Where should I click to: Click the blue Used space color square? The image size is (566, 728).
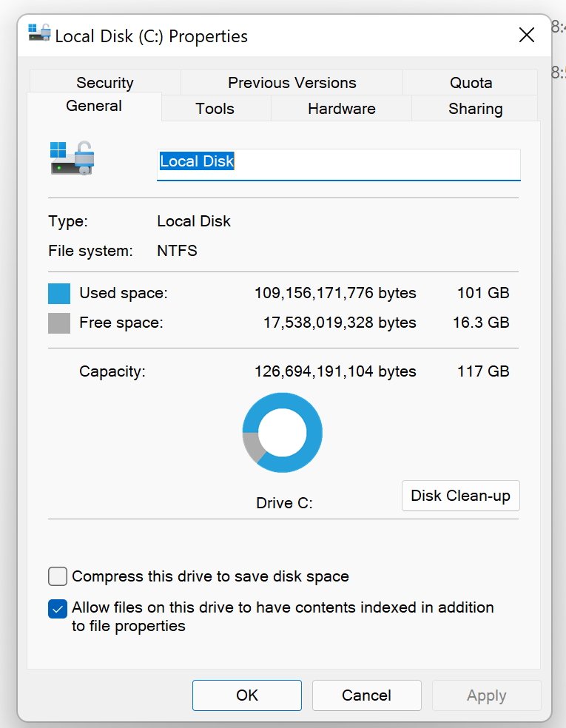(x=59, y=294)
